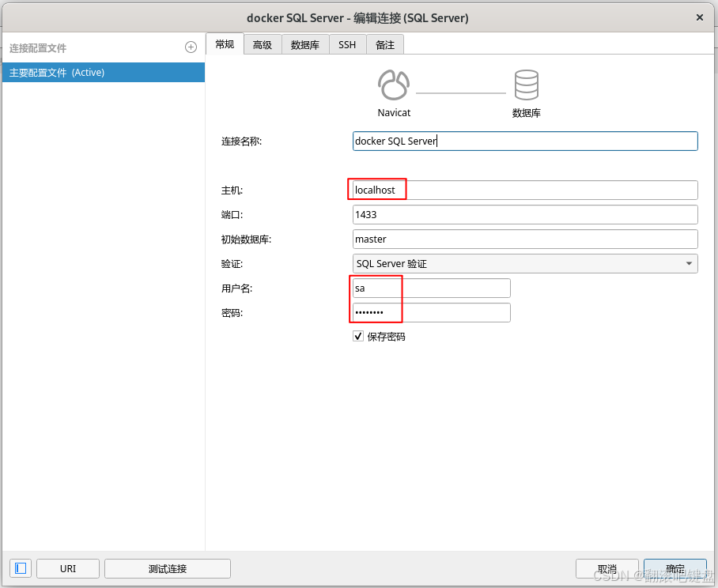Open the 验证 authentication dropdown
This screenshot has height=588, width=718.
(525, 263)
